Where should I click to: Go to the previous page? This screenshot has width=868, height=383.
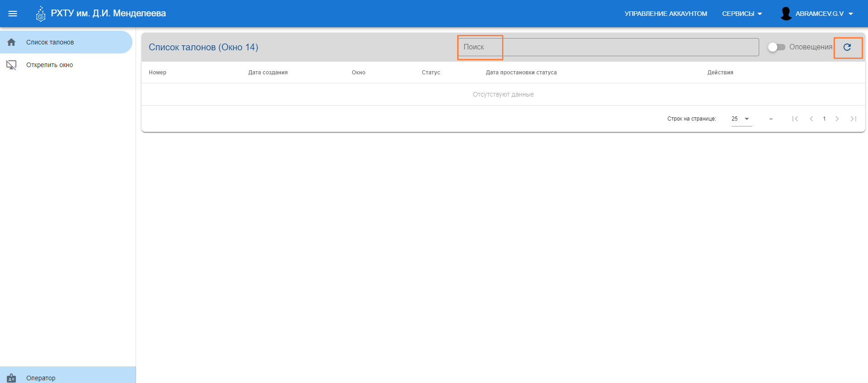(x=811, y=119)
